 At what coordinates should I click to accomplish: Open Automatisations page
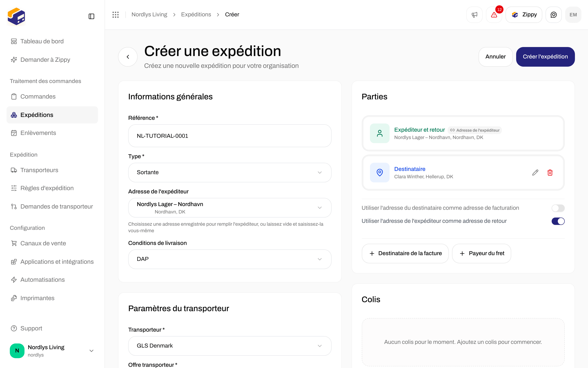click(52, 280)
